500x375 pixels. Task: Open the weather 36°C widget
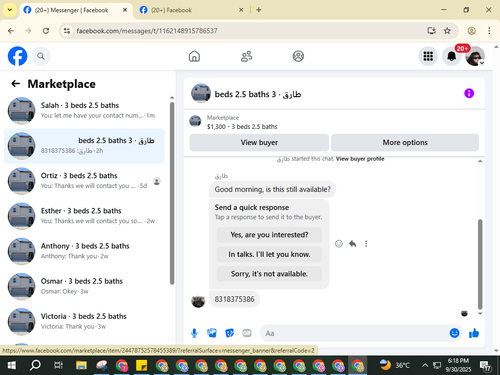click(395, 365)
